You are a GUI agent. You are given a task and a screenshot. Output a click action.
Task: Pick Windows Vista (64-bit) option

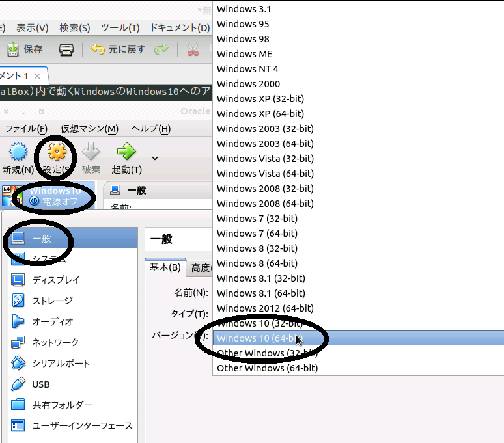358,174
